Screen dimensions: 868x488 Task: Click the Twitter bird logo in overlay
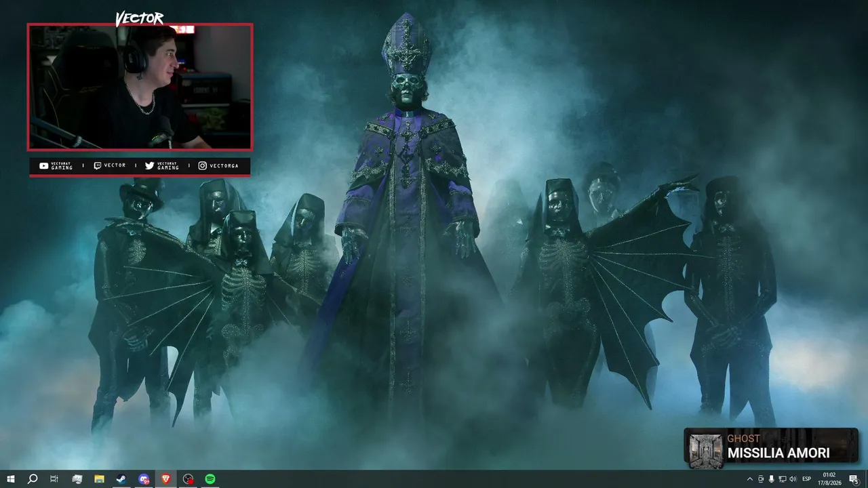point(149,165)
